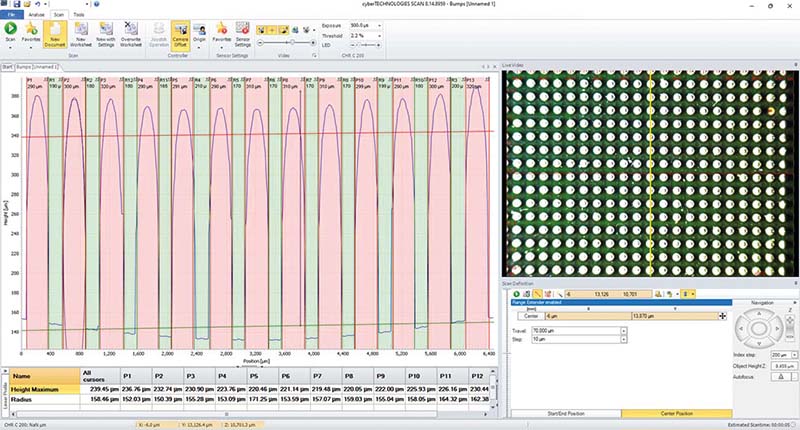Toggle the first highlighted Video icon

[x=261, y=30]
